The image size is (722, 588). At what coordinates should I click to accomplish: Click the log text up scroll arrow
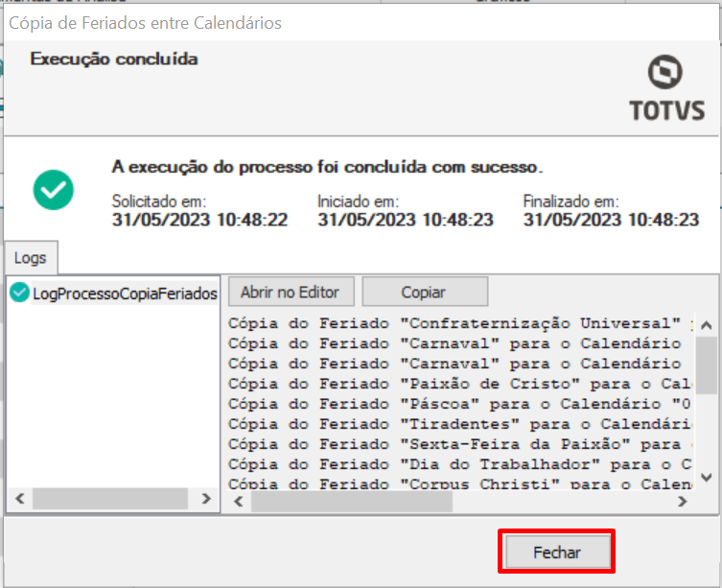706,323
